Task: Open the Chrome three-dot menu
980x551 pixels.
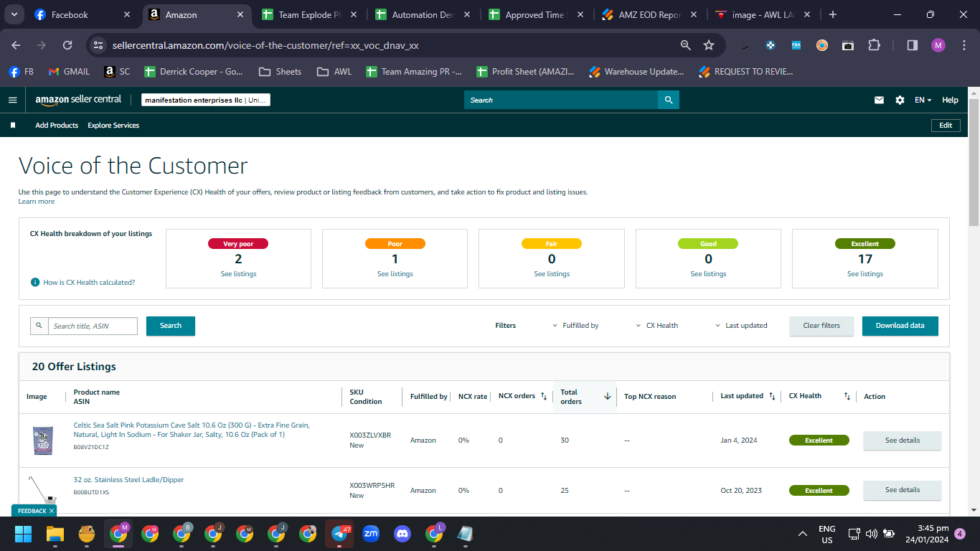Action: pos(963,45)
